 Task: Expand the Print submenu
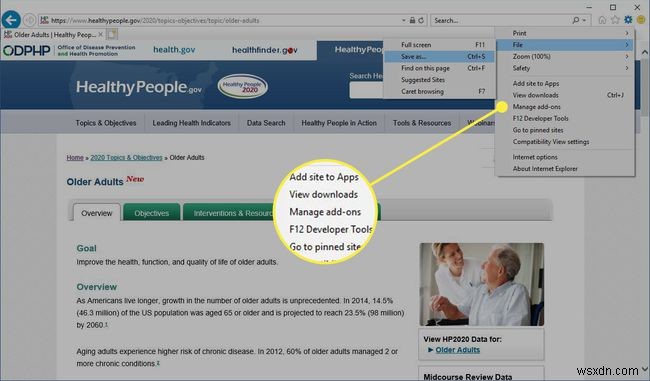[565, 33]
